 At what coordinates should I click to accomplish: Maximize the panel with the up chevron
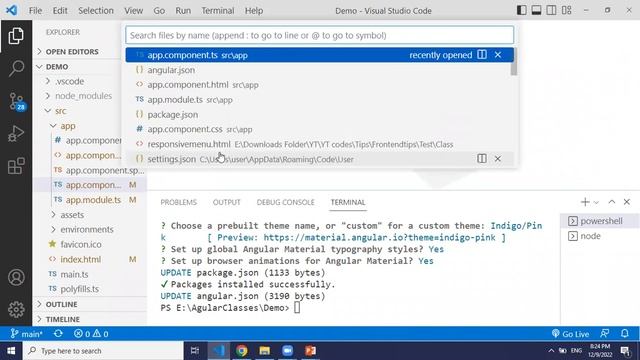pos(611,202)
